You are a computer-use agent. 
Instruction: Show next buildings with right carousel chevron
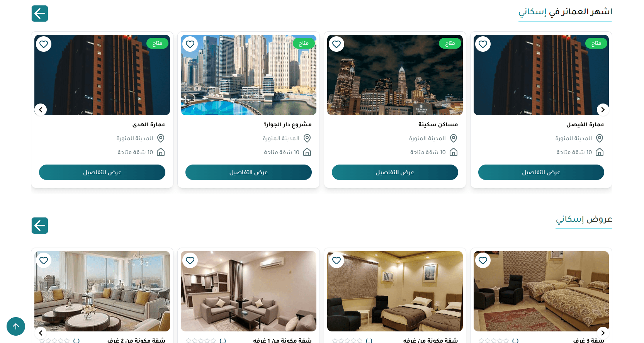pyautogui.click(x=603, y=110)
